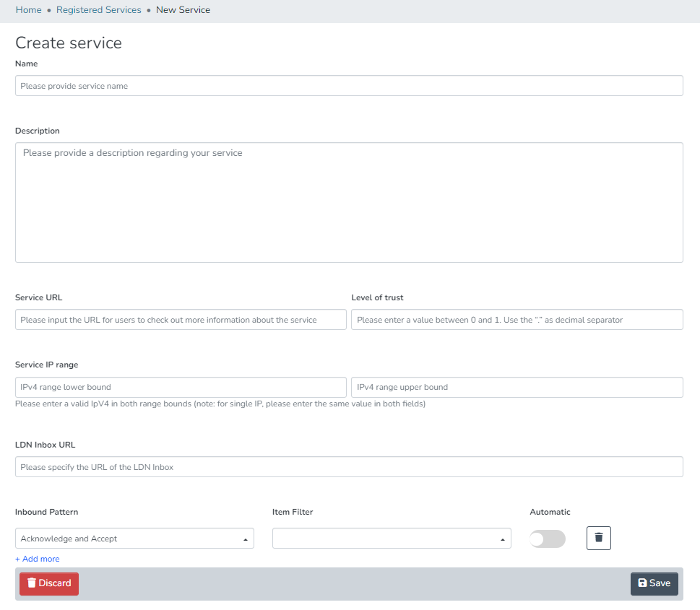The height and width of the screenshot is (610, 700).
Task: Click the trash icon in Discard button
Action: [32, 583]
